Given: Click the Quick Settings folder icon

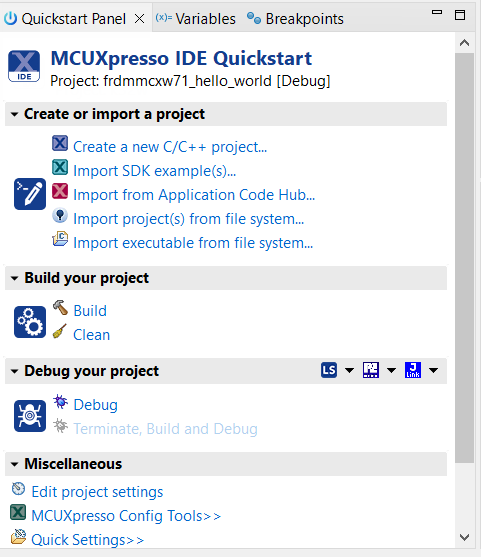Looking at the screenshot, I should click(18, 536).
